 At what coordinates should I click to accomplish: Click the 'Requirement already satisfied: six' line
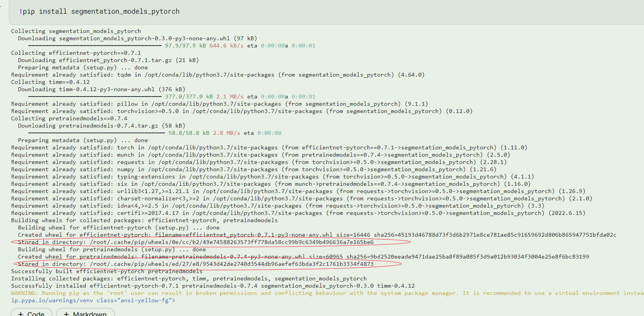point(271,184)
